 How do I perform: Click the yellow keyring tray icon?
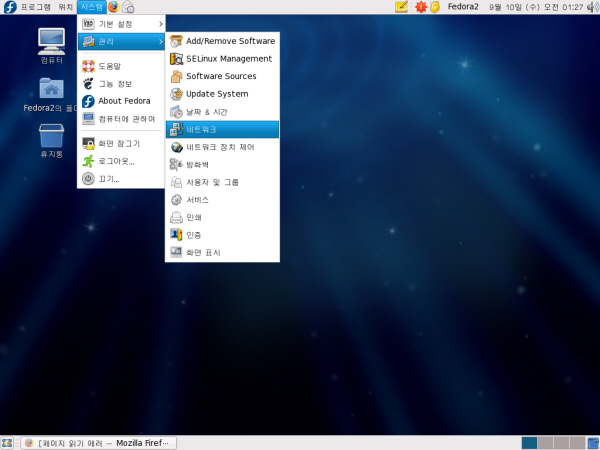tap(435, 7)
